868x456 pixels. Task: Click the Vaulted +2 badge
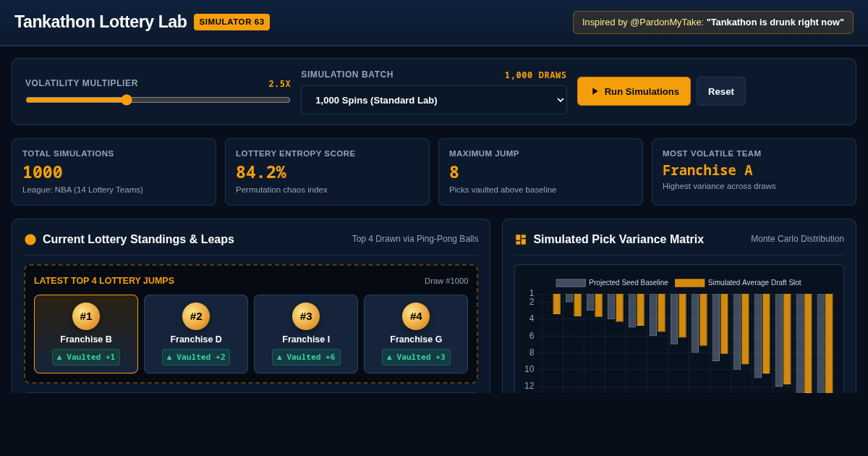click(x=196, y=357)
